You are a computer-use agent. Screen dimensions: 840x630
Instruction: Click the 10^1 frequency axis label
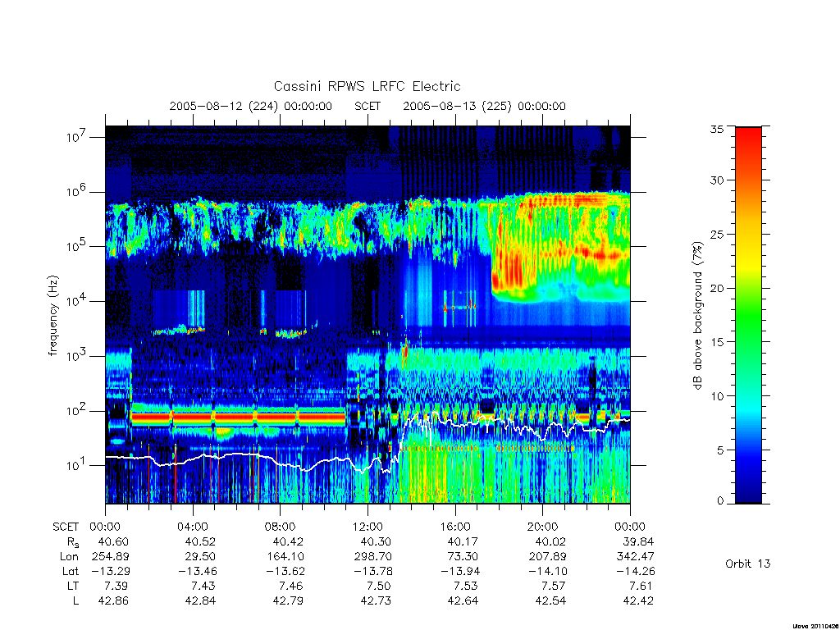[75, 465]
